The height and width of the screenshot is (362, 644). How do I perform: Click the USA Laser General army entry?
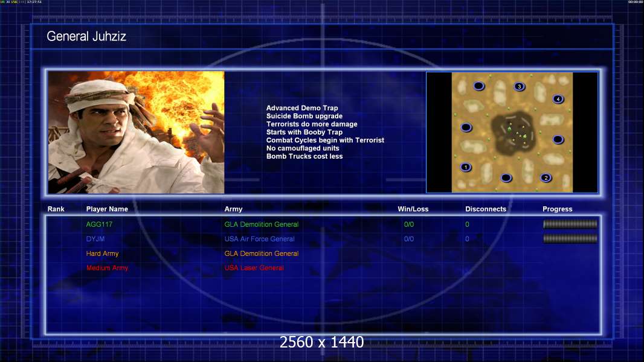click(254, 268)
